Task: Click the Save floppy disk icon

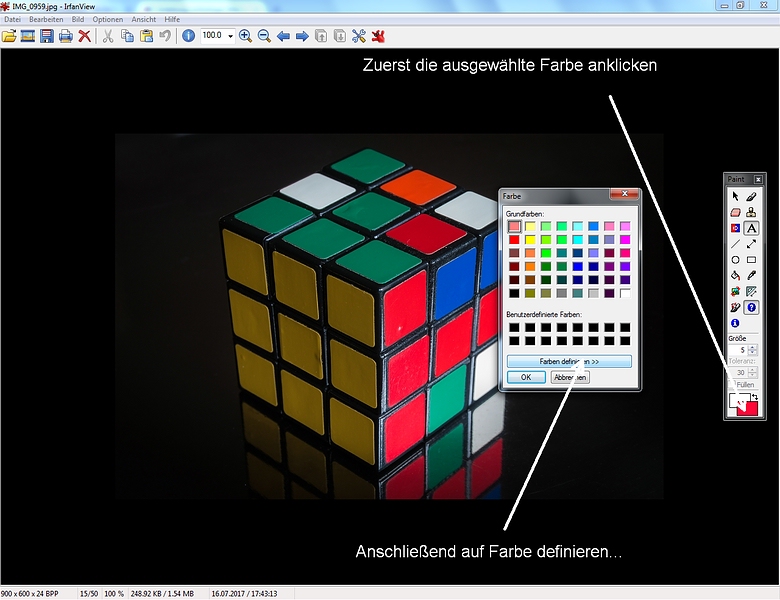Action: (47, 36)
